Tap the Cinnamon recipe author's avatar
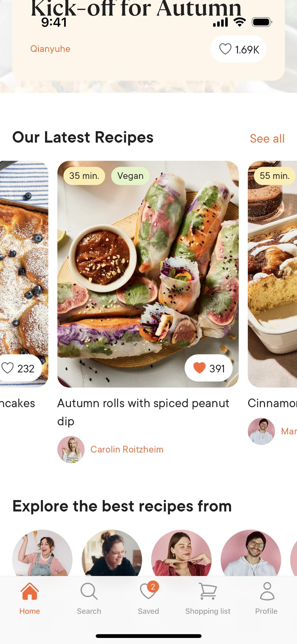Screen dimensions: 297x644 click(261, 431)
